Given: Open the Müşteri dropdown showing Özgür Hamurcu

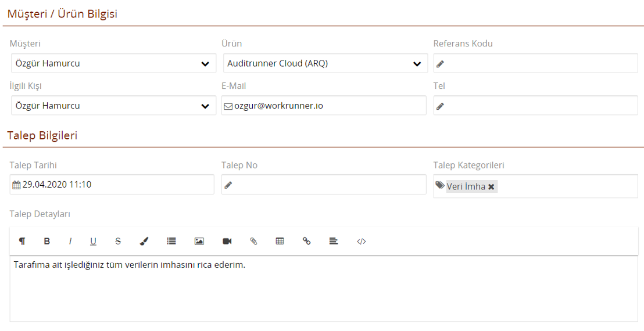Looking at the screenshot, I should 114,63.
